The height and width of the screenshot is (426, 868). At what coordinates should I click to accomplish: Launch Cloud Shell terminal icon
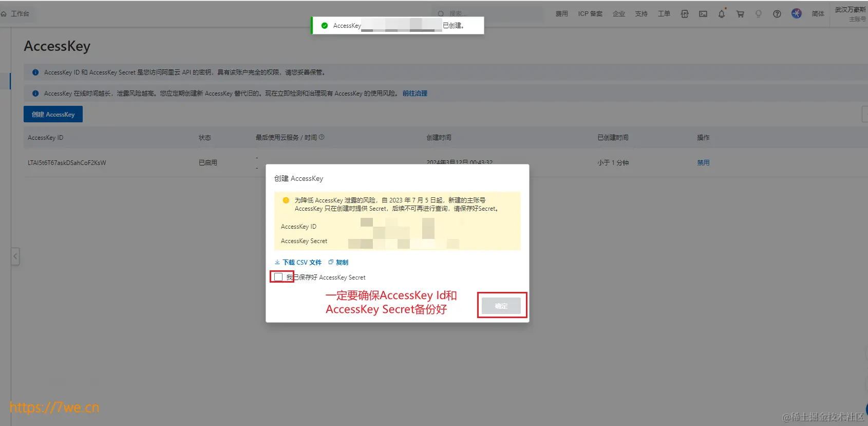[703, 14]
